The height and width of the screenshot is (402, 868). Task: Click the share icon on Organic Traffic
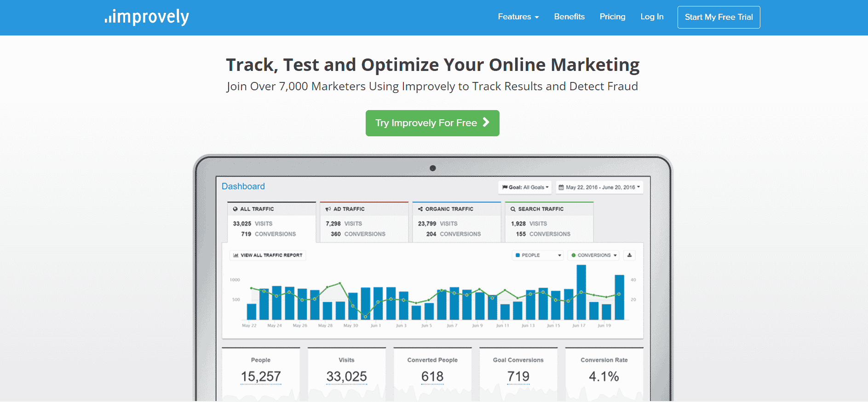(420, 209)
